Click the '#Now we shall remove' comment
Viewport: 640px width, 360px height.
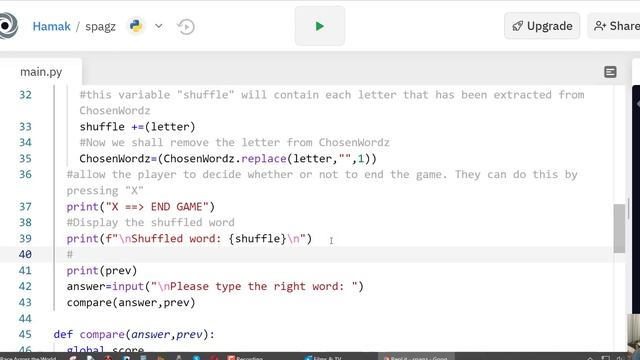235,142
